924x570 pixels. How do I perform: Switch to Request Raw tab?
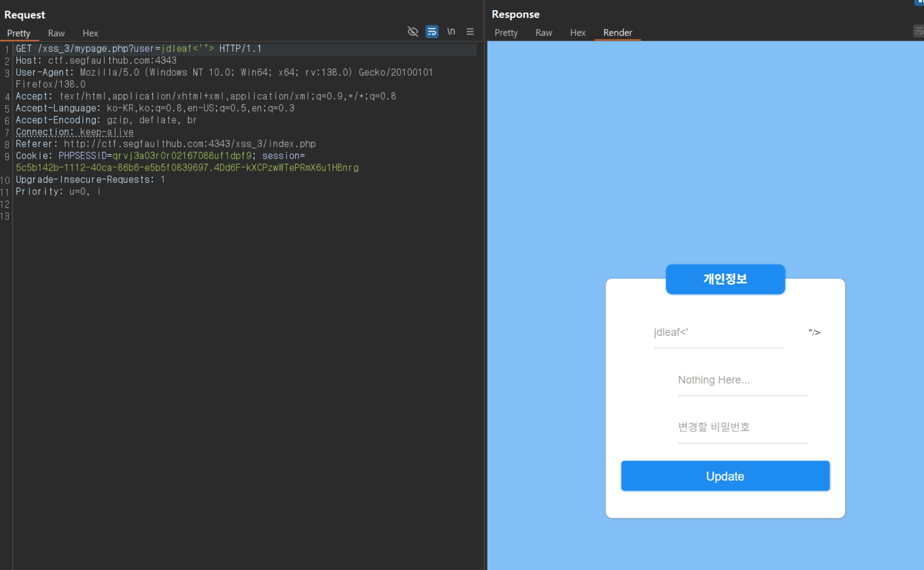click(56, 33)
